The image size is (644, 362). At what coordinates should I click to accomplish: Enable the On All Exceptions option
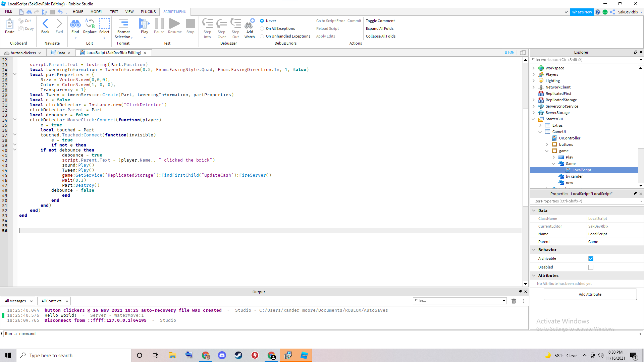(x=262, y=28)
